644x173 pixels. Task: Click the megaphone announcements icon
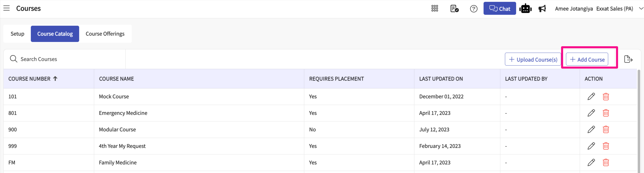coord(542,9)
